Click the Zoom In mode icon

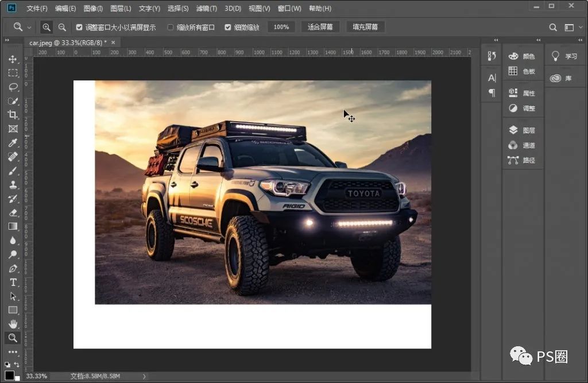click(x=46, y=27)
